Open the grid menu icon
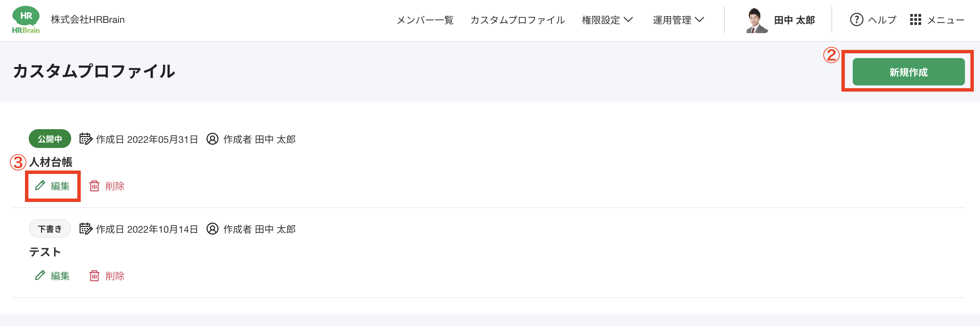 tap(915, 20)
